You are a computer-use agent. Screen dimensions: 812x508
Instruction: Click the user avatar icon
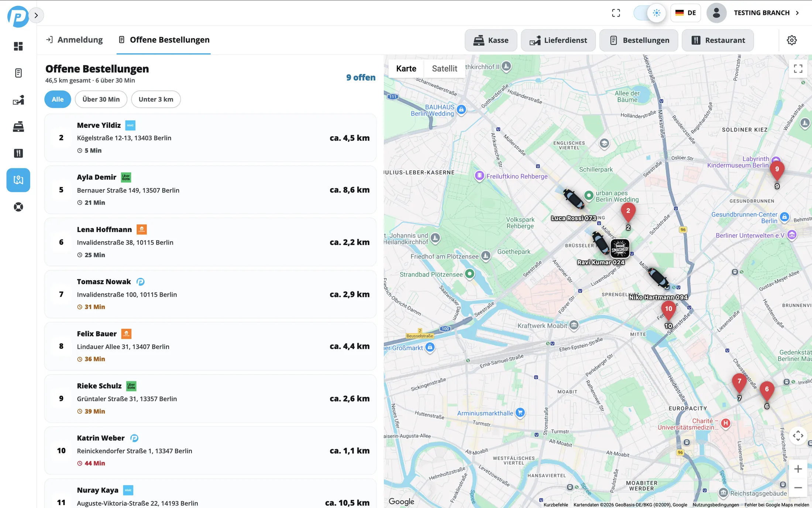716,13
